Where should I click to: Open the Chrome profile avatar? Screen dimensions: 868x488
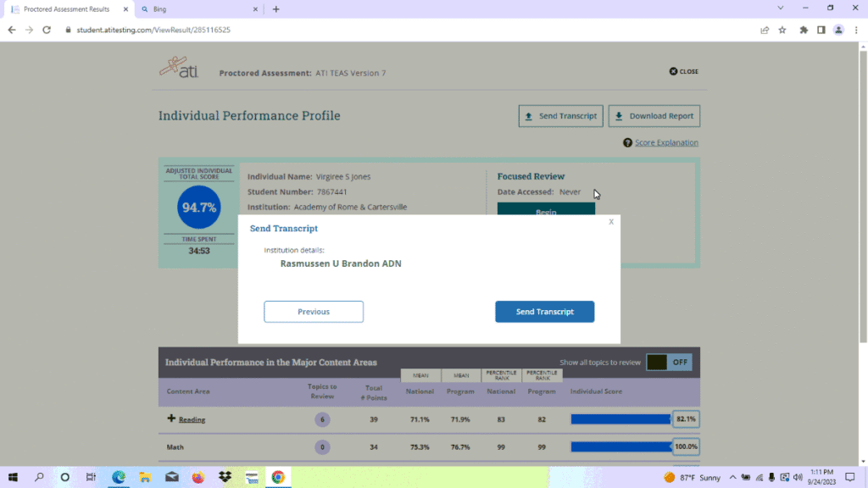coord(838,30)
